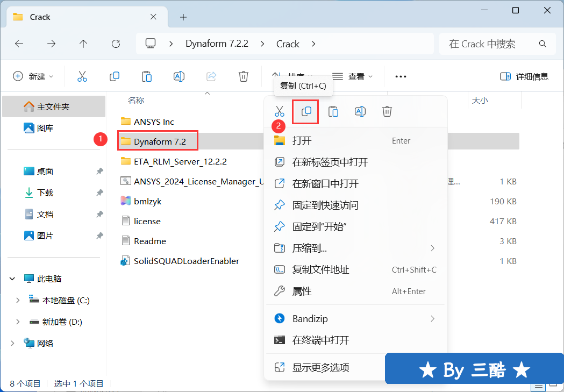
Task: Click the computer icon in the address bar
Action: (151, 44)
